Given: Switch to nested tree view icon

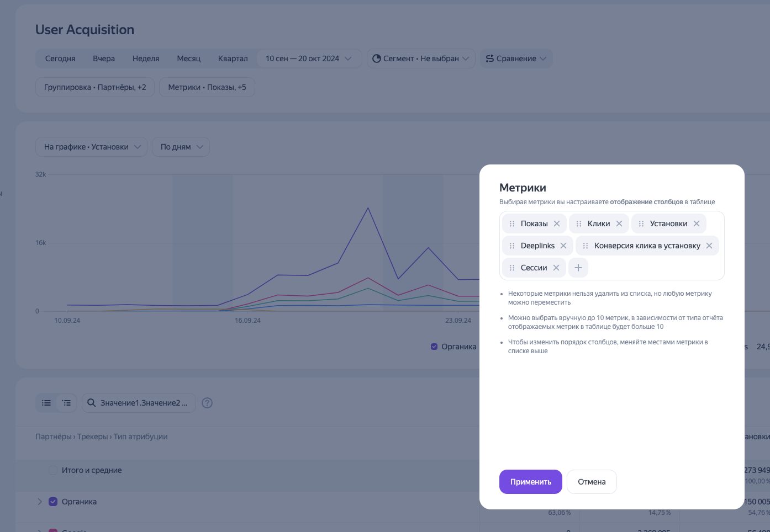Looking at the screenshot, I should pos(67,403).
